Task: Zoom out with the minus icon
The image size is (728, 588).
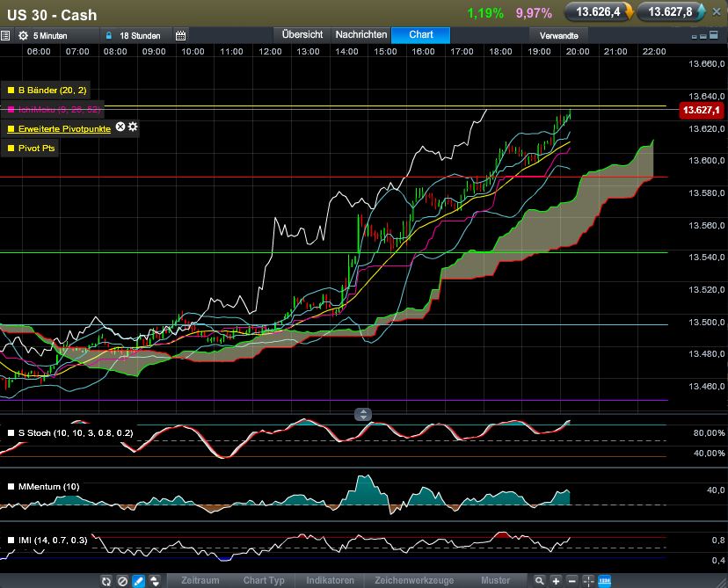Action: (572, 581)
